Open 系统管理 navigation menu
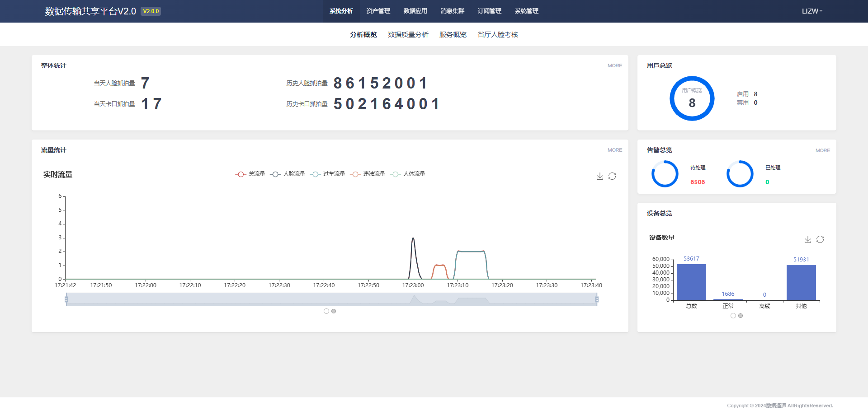868x415 pixels. point(526,11)
